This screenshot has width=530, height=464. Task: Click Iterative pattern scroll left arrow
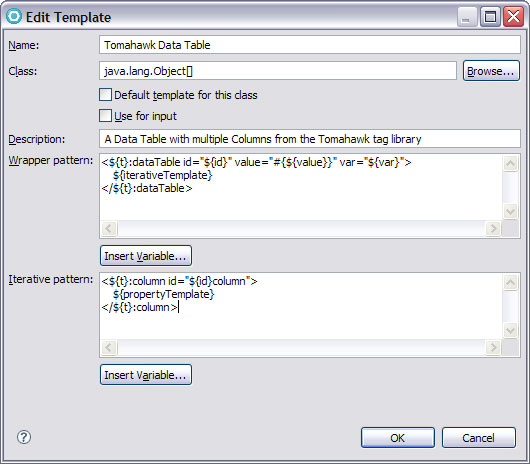coord(109,347)
